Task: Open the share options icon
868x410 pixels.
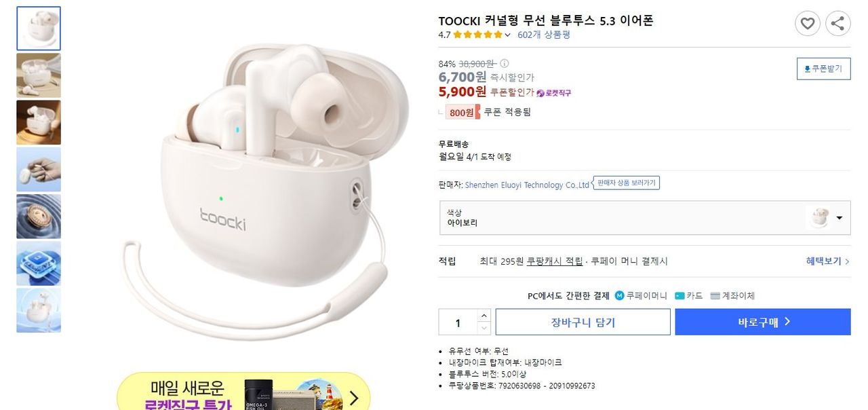Action: click(x=837, y=22)
